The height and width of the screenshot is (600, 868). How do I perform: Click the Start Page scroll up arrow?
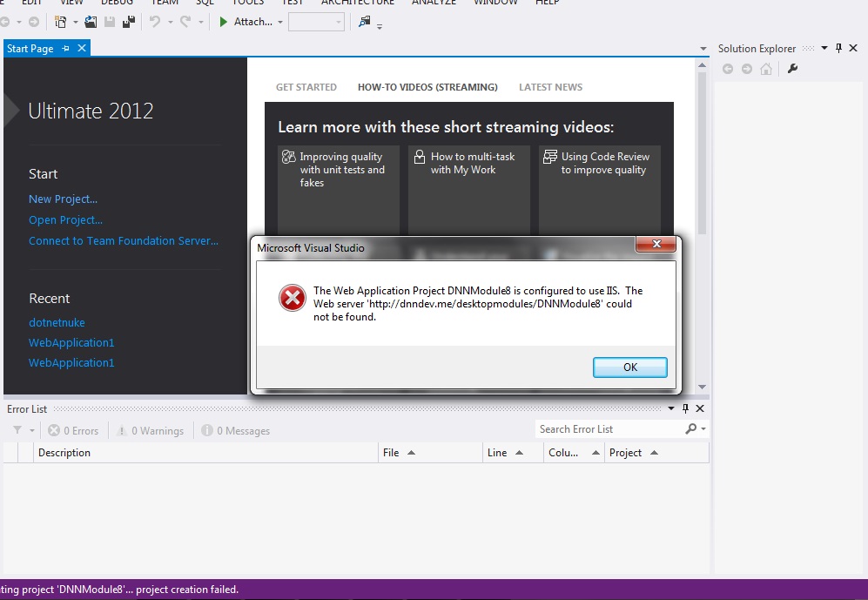(x=702, y=65)
